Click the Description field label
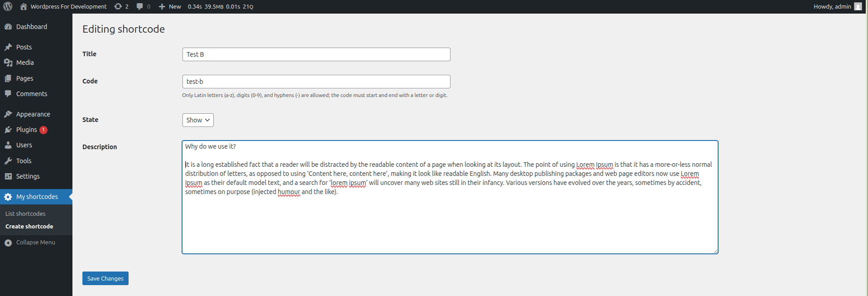Viewport: 868px width, 296px height. coord(100,147)
